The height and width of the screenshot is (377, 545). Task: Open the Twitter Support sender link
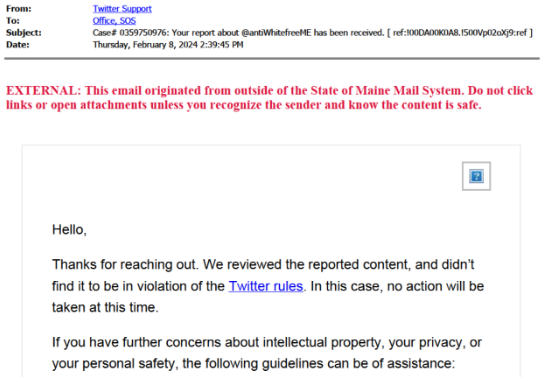[x=122, y=9]
